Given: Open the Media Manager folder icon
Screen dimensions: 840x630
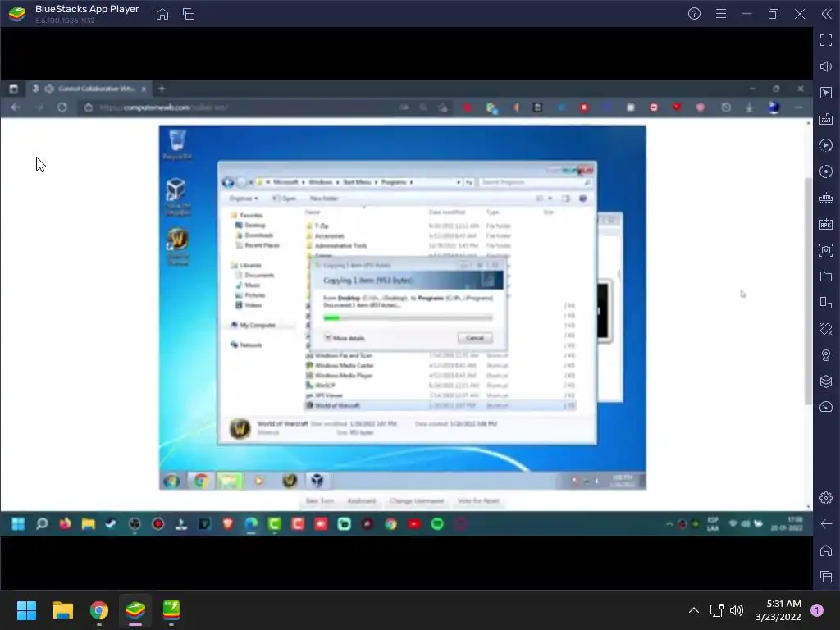Looking at the screenshot, I should tap(826, 276).
